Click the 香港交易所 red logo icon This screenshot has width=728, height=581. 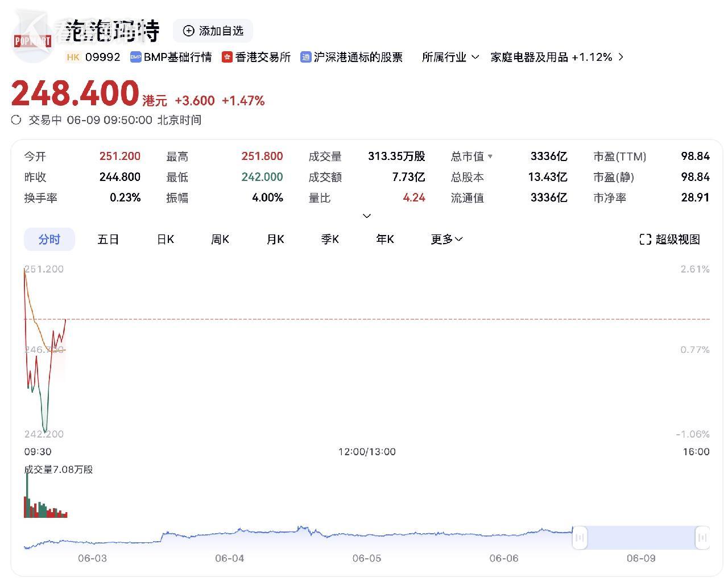(227, 57)
